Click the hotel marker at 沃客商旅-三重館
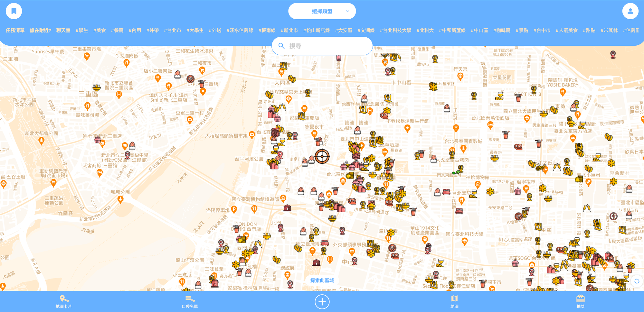 [x=100, y=173]
